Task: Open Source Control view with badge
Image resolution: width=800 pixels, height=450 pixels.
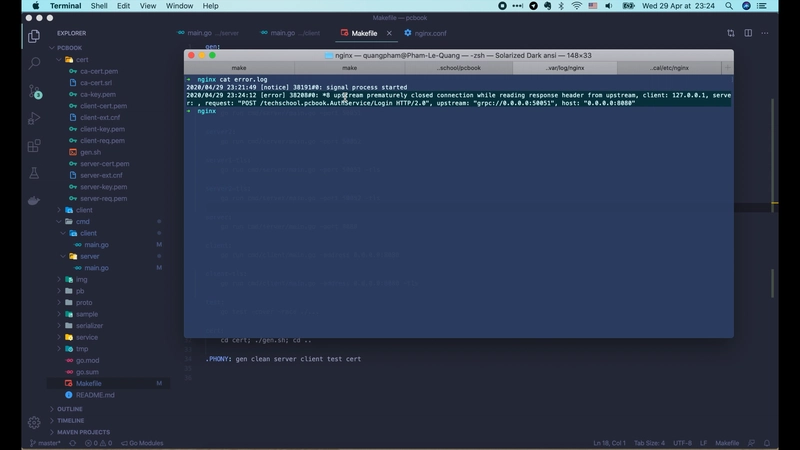Action: 34,91
